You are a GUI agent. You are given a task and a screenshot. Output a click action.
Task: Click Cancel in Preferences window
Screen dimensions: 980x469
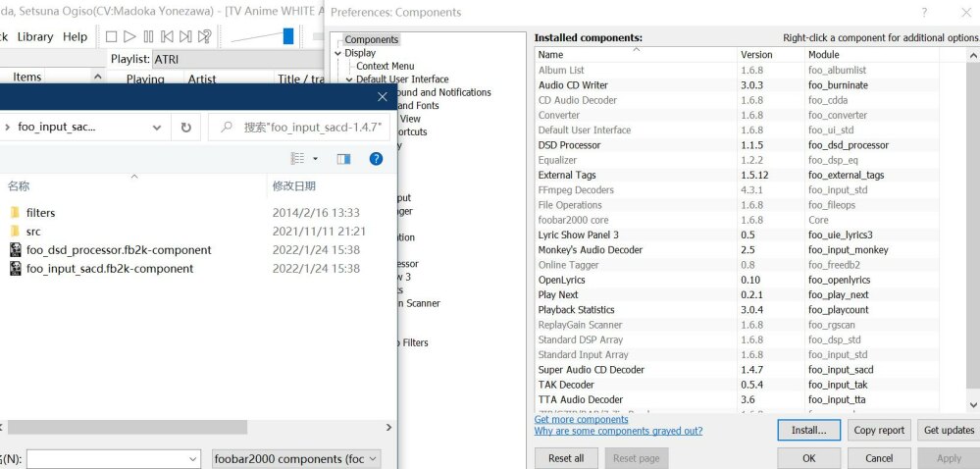pos(879,458)
